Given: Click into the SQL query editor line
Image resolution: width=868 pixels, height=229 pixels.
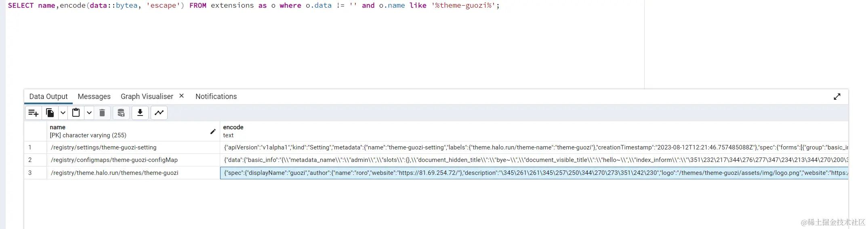Looking at the screenshot, I should (254, 6).
